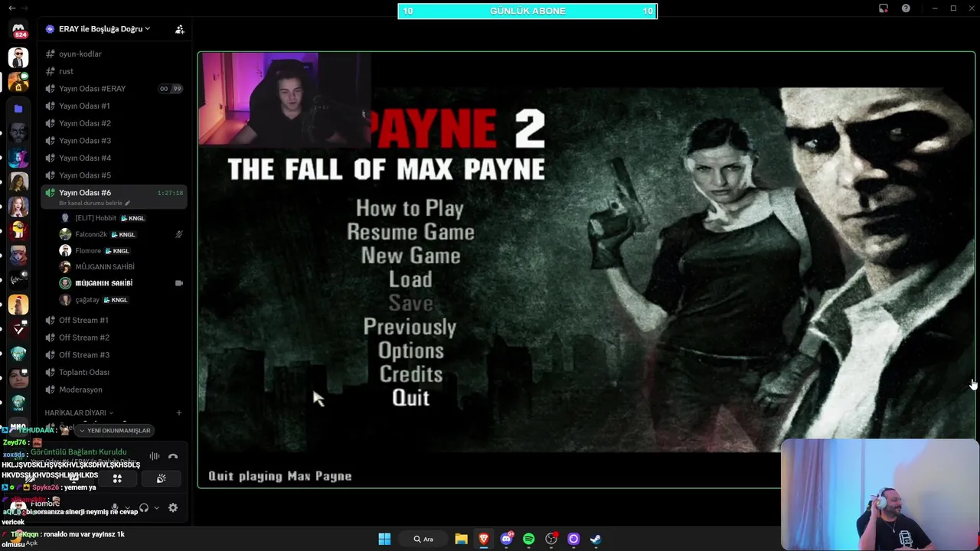Join Off Stream #2 voice channel
Image resolution: width=980 pixels, height=551 pixels.
point(114,337)
